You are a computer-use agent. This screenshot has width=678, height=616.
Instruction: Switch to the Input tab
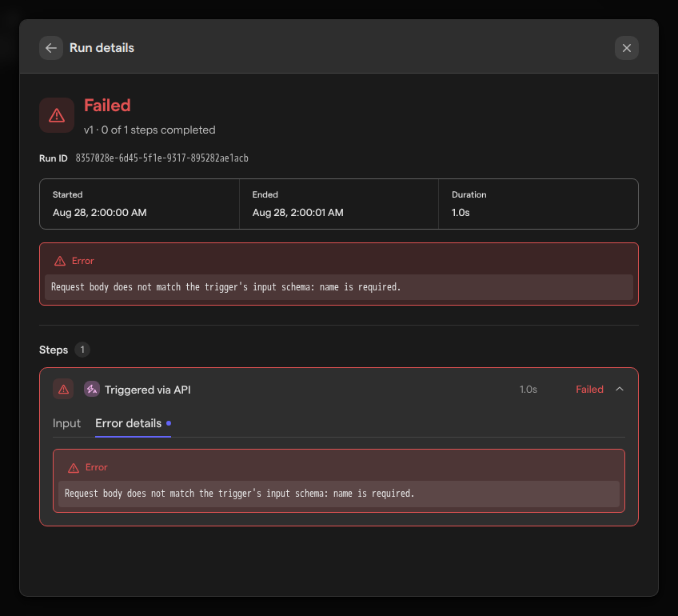[66, 423]
